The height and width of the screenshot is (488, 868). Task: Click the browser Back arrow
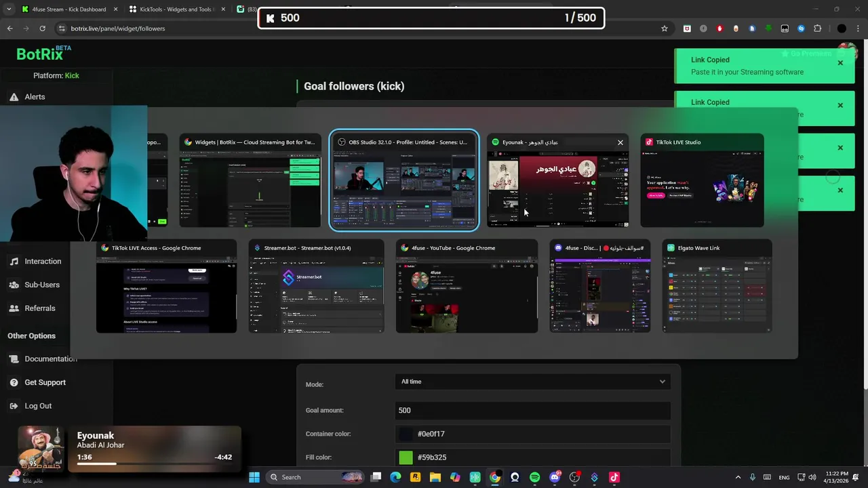9,28
